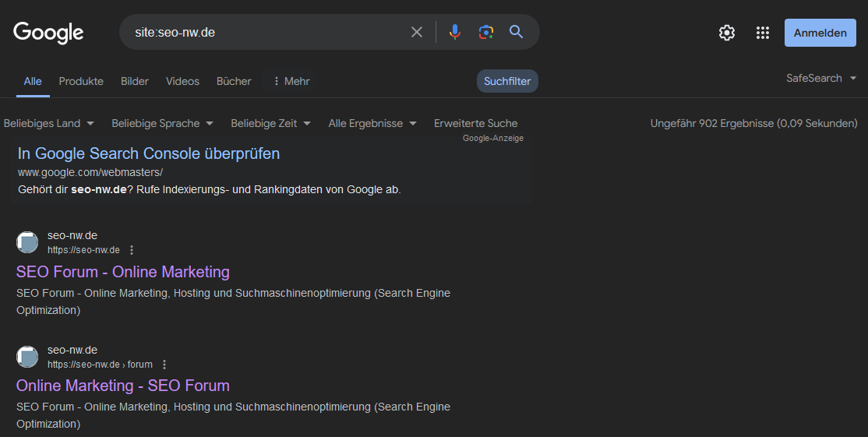Click into the search input field
Viewport: 868px width, 437px height.
(265, 32)
